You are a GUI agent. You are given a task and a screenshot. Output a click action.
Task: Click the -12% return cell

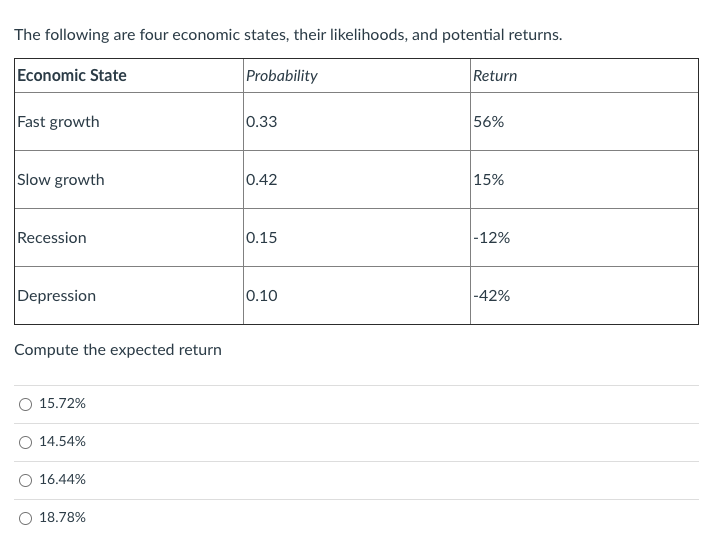[492, 238]
